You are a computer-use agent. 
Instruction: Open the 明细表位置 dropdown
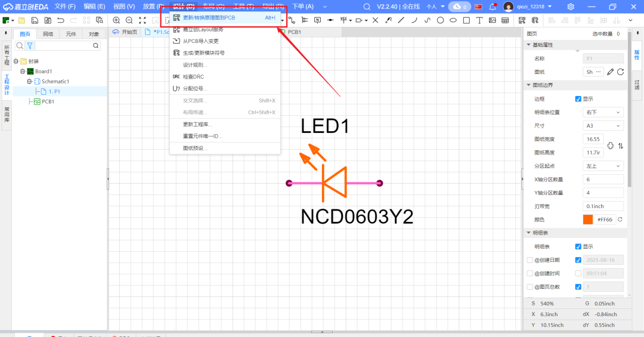tap(603, 112)
